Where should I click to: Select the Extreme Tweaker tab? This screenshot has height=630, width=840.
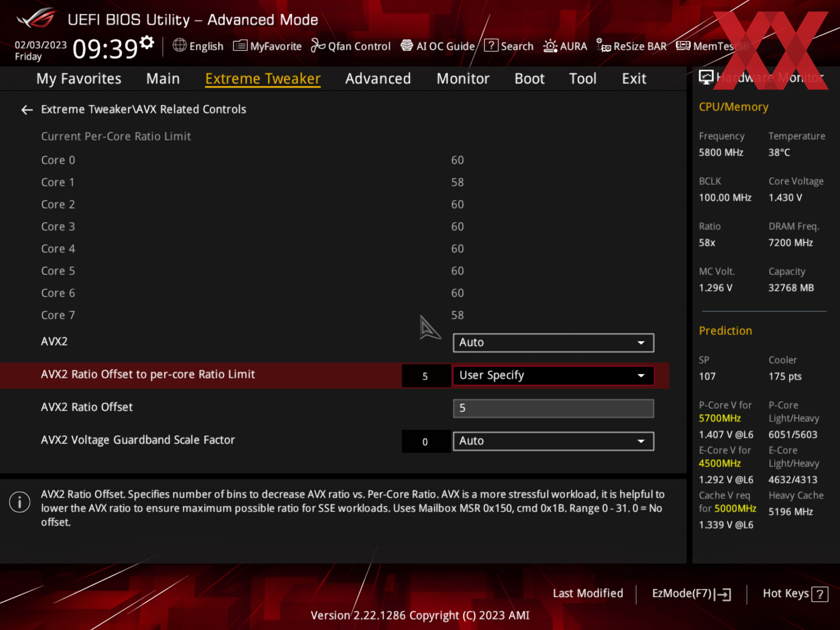tap(262, 79)
